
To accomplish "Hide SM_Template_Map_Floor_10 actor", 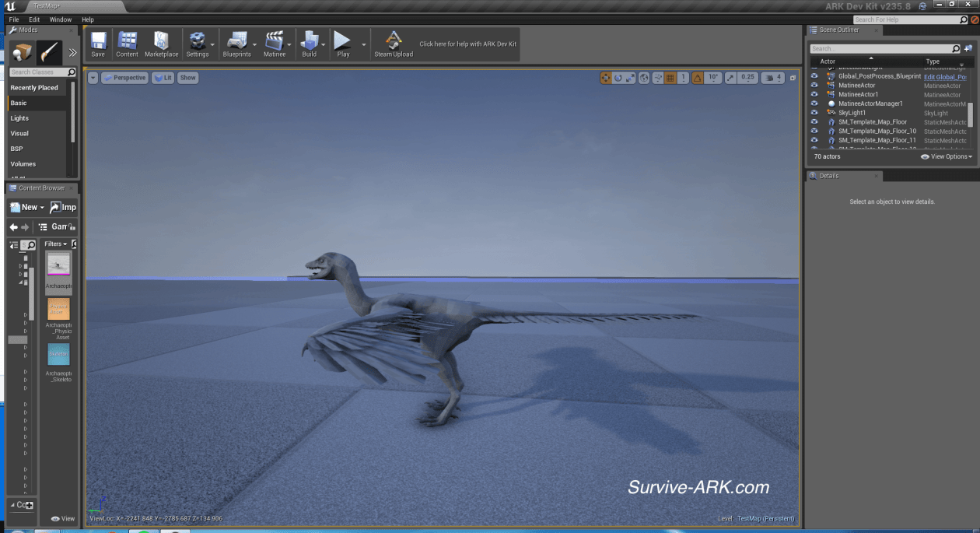I will [814, 131].
